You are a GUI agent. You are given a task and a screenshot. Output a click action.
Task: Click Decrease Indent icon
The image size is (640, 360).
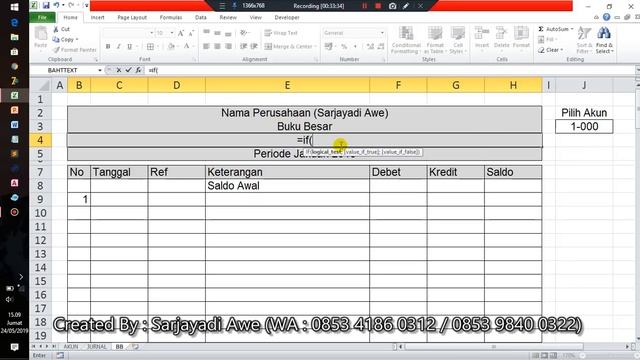point(243,47)
